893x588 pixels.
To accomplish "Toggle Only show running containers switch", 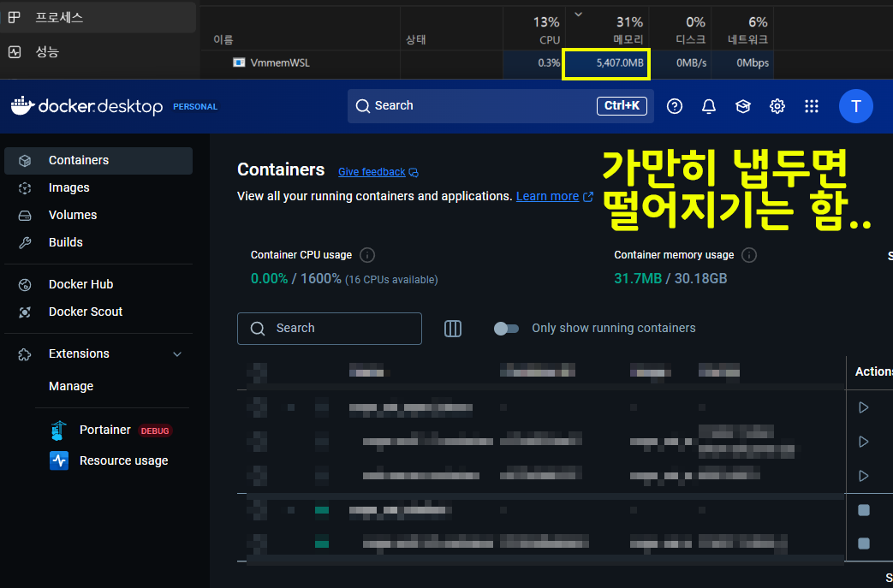I will click(x=506, y=329).
